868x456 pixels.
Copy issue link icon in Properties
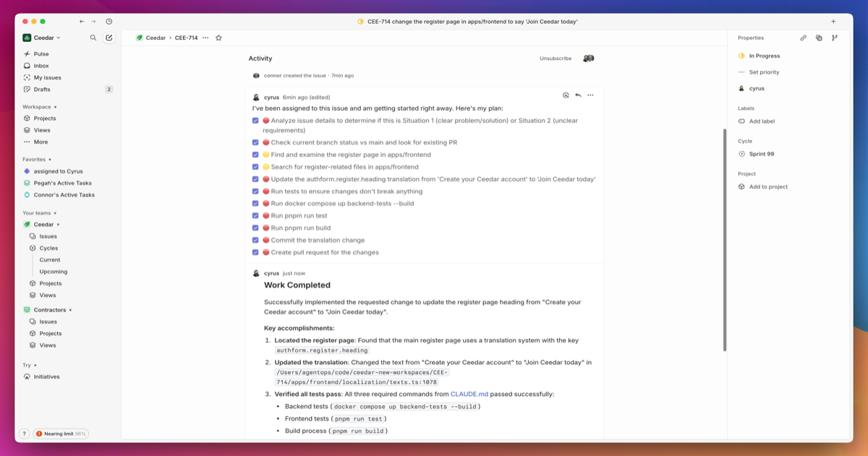tap(804, 38)
